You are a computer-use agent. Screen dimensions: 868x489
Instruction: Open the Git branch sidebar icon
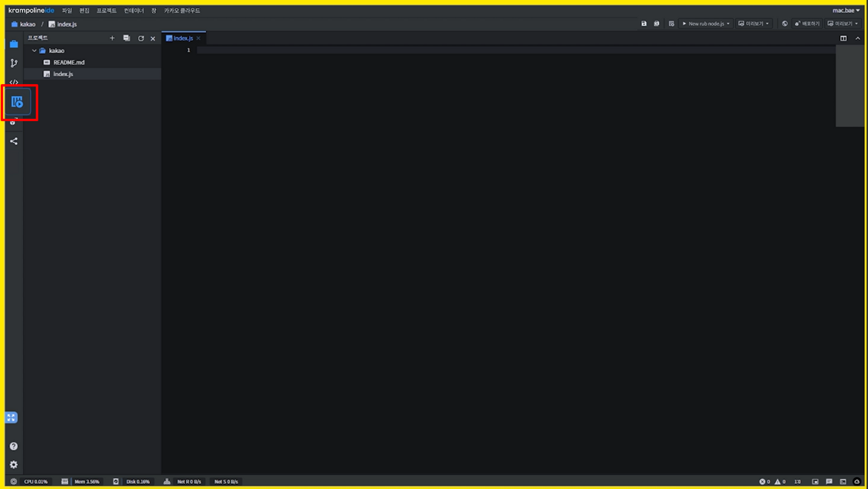[x=14, y=63]
